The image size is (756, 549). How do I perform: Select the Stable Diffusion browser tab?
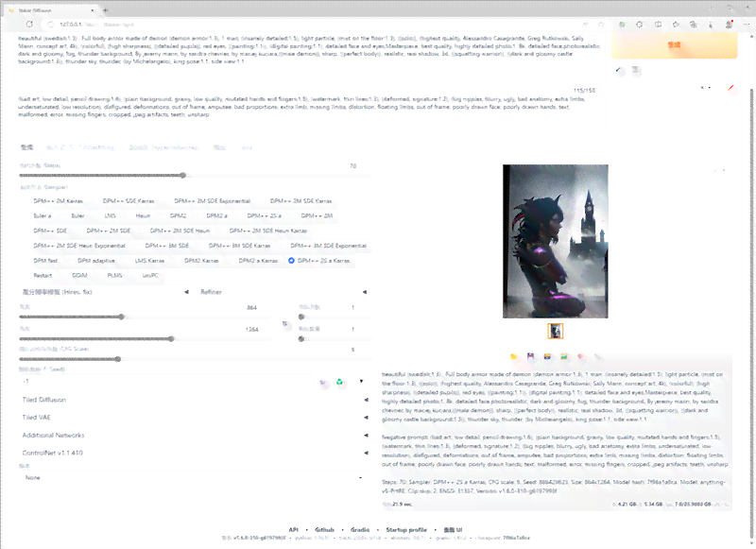pyautogui.click(x=52, y=10)
